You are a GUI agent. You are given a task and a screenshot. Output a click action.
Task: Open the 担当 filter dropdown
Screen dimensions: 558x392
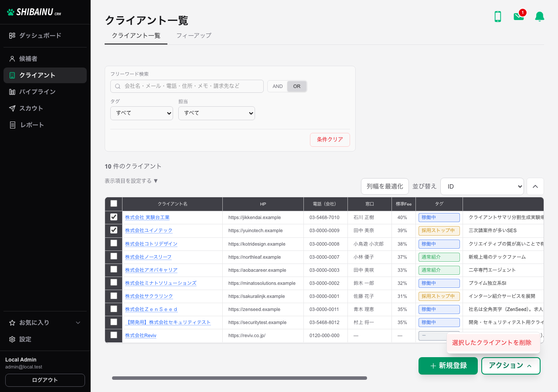point(217,113)
